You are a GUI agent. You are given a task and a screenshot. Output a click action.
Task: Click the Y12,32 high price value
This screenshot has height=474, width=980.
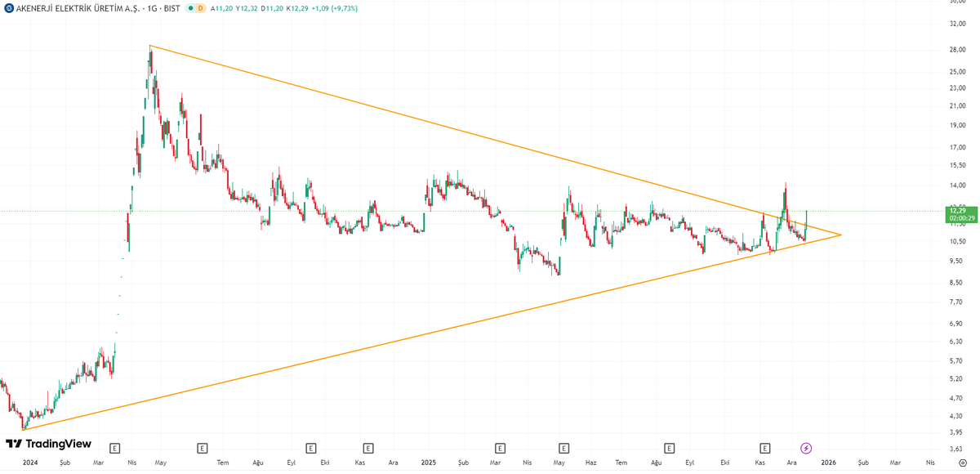[x=246, y=8]
